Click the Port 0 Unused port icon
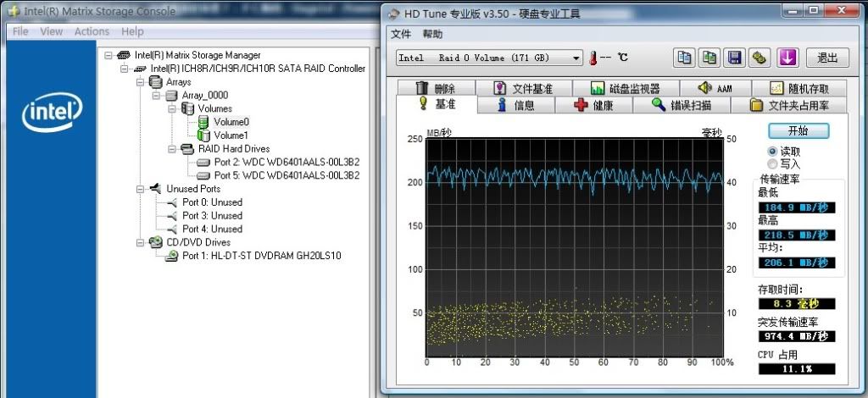This screenshot has width=868, height=398. coord(172,202)
